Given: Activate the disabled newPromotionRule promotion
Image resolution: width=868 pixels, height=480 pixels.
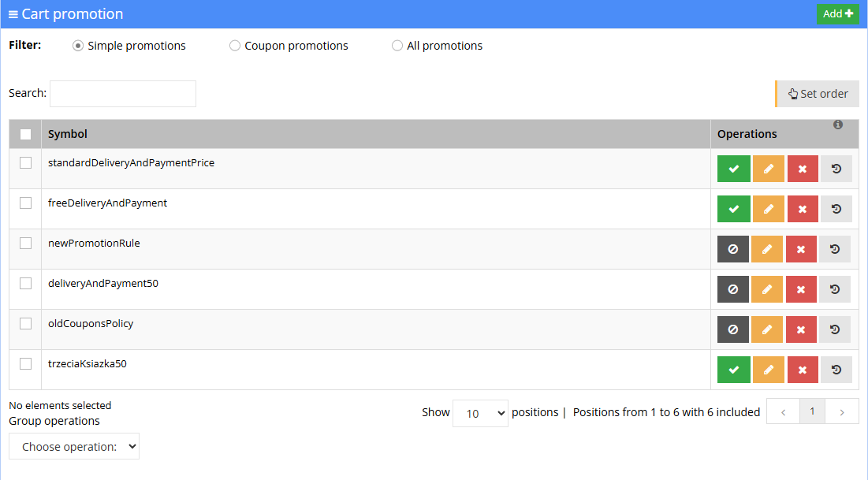Looking at the screenshot, I should (733, 249).
